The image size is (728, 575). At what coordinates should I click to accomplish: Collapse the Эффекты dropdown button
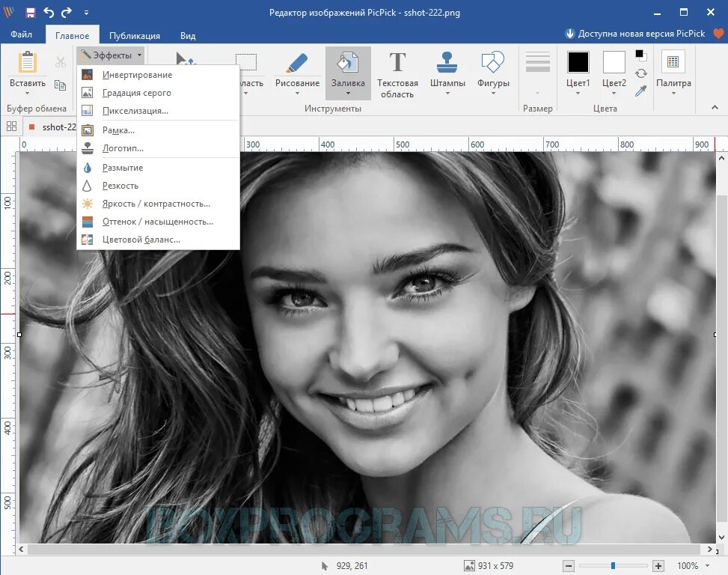pos(111,55)
